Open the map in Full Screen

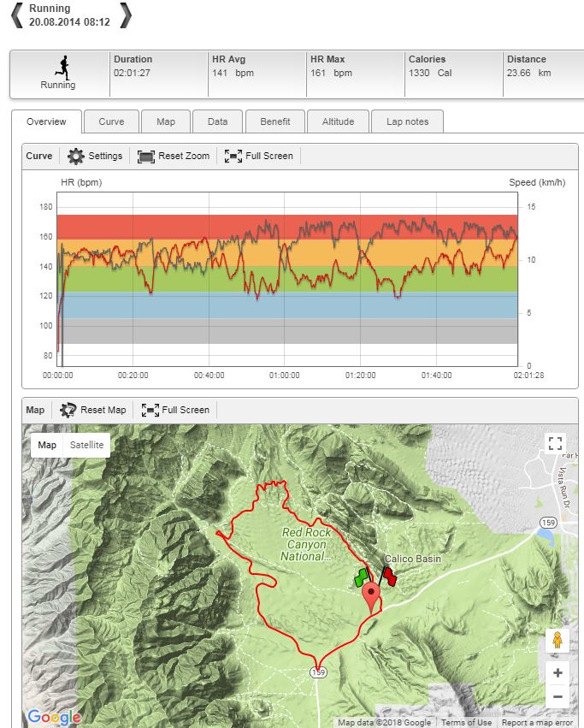pos(175,410)
